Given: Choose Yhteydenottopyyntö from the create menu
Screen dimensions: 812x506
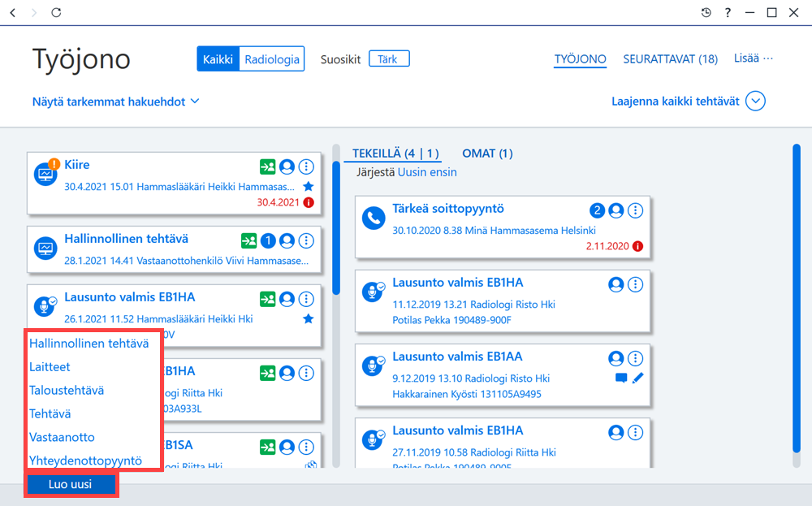Looking at the screenshot, I should (x=85, y=461).
